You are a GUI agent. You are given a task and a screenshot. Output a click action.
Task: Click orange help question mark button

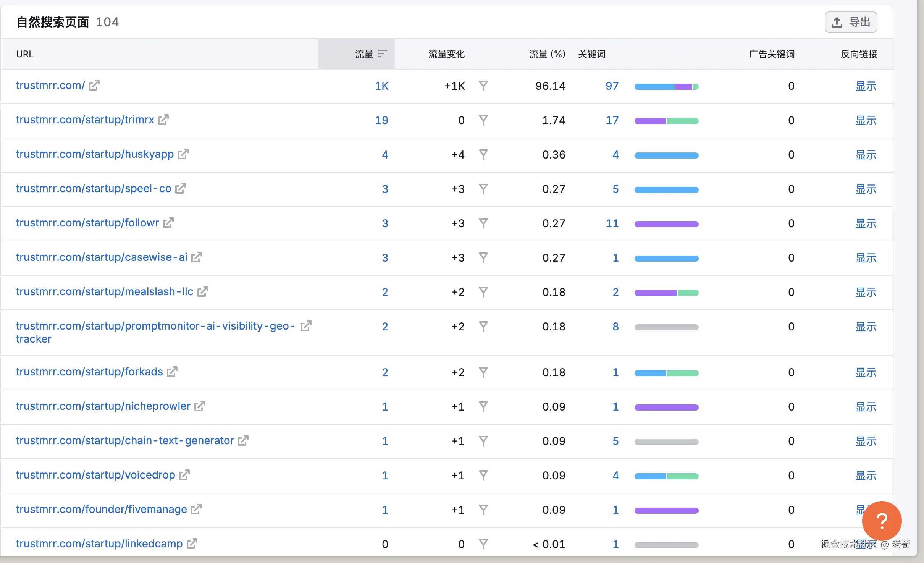[881, 521]
